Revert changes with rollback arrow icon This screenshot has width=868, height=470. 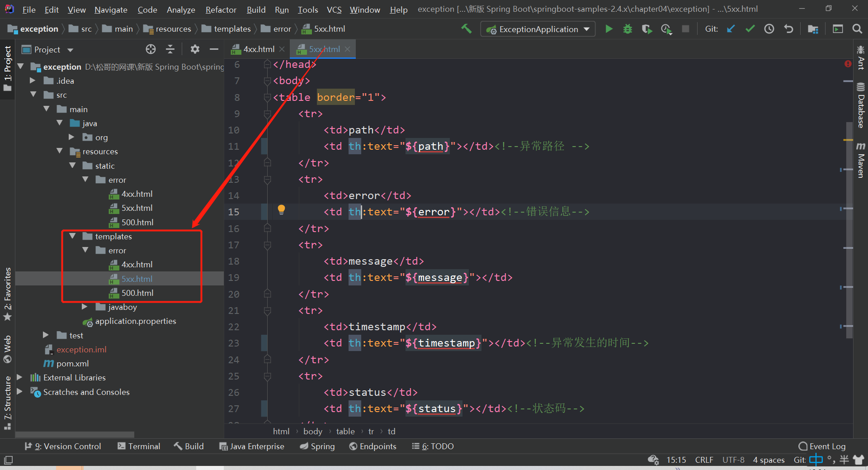pos(788,29)
